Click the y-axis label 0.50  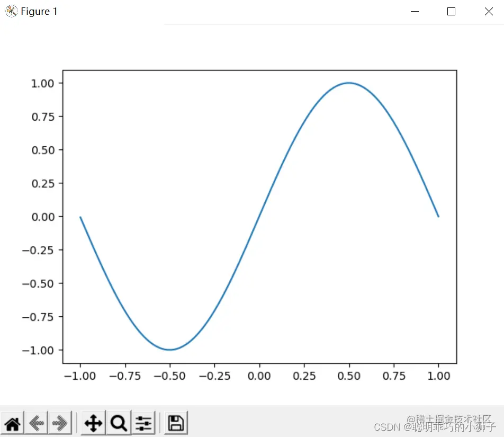tap(43, 150)
